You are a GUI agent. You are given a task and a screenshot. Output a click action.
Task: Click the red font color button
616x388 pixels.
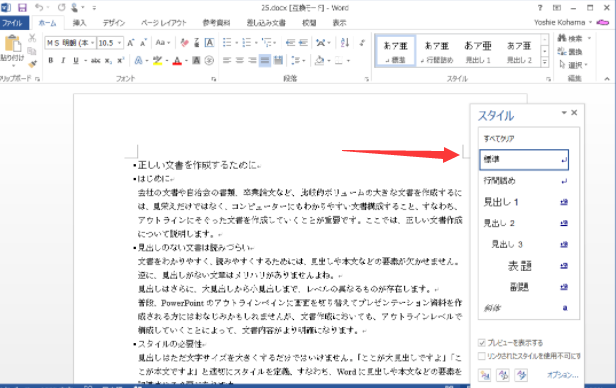point(177,60)
